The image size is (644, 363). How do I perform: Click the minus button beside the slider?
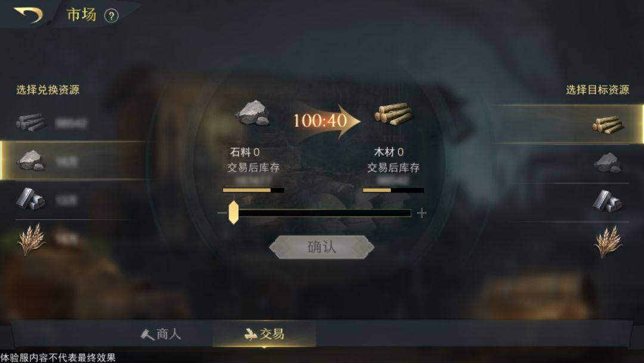[222, 213]
